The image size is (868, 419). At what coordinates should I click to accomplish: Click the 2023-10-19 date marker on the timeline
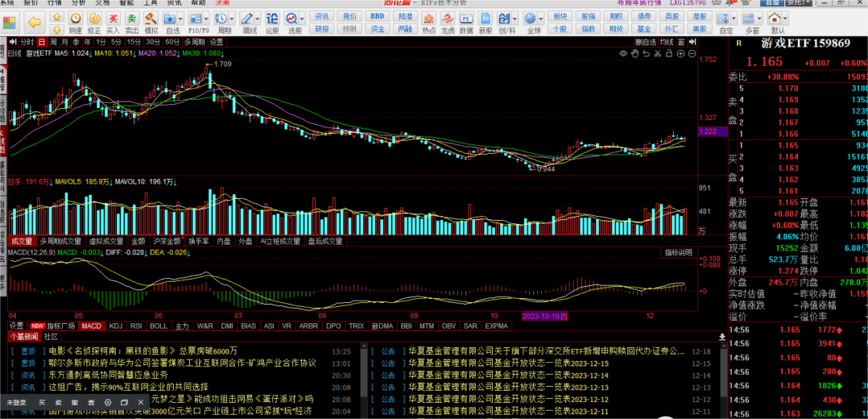[545, 316]
